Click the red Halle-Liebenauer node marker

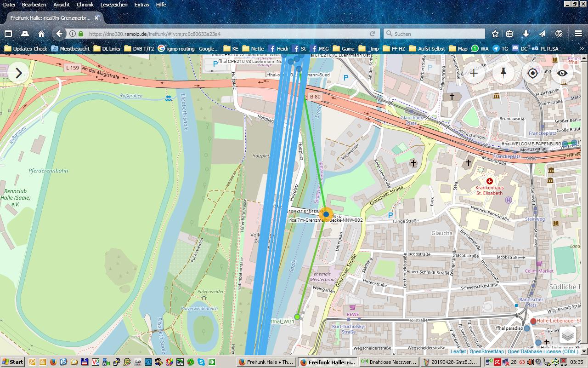click(x=533, y=321)
